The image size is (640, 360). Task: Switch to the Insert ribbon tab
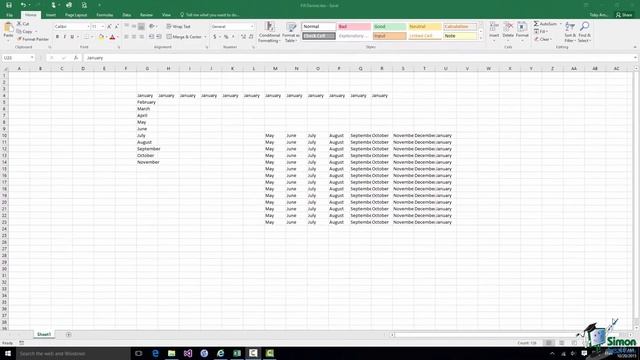51,15
